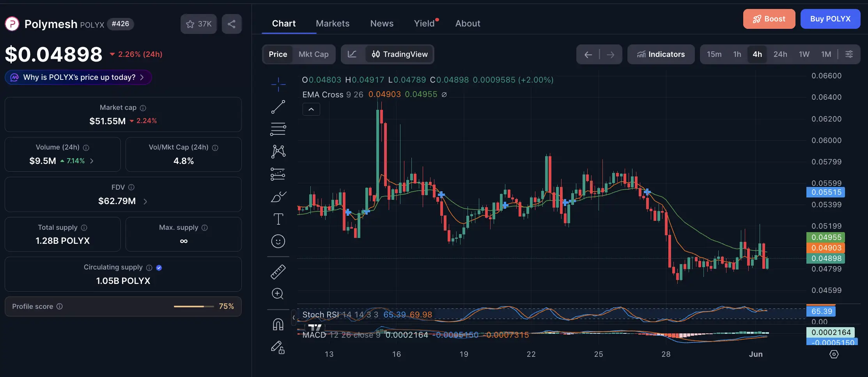Viewport: 868px width, 377px height.
Task: Select the ruler measure tool
Action: point(278,272)
